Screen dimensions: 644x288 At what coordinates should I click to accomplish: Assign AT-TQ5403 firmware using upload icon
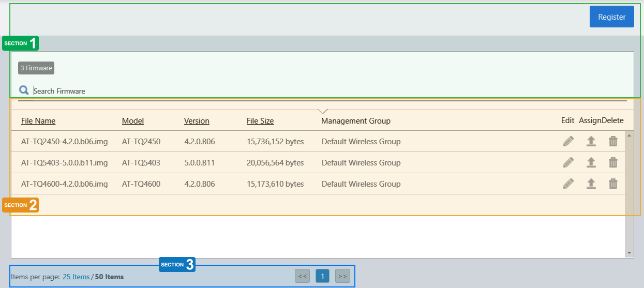coord(591,162)
